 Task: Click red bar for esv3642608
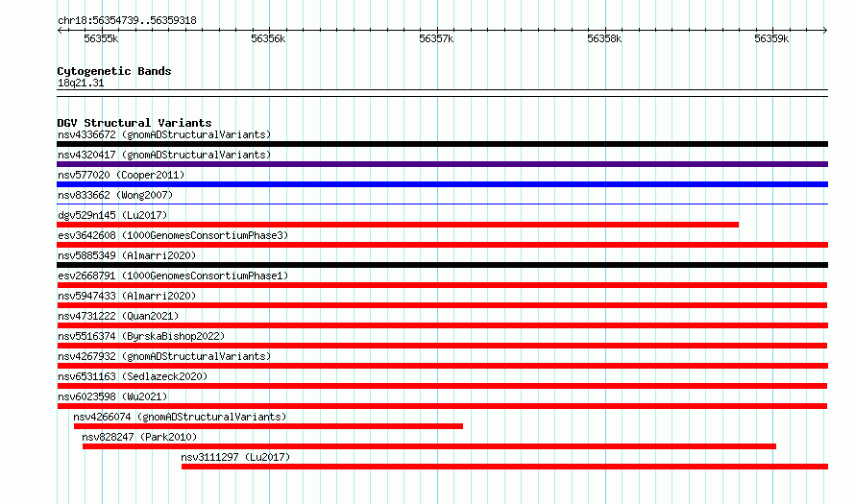coord(442,245)
